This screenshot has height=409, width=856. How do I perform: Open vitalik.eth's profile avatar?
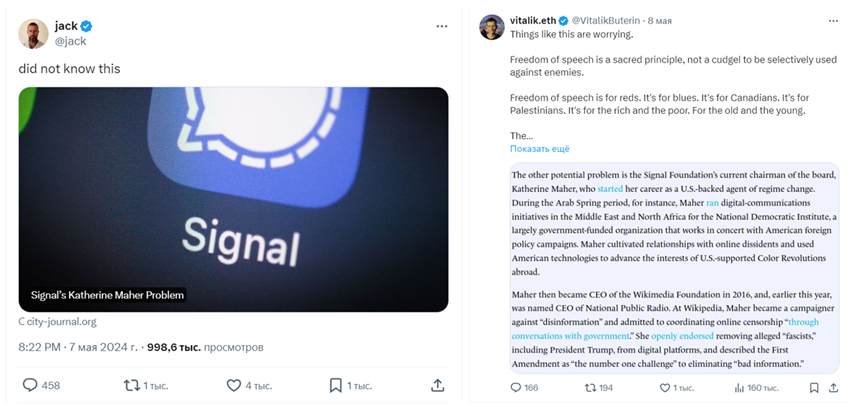(x=491, y=27)
